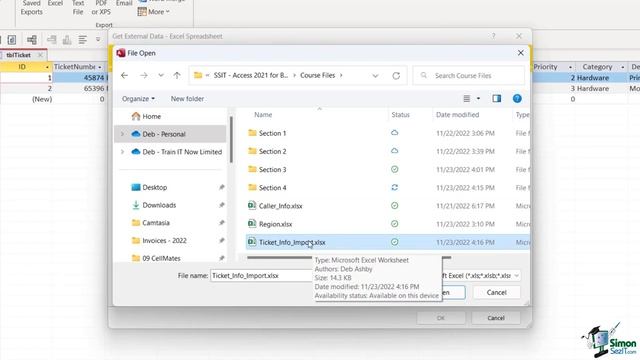Sort by Name column header
The image size is (640, 360).
[x=263, y=115]
